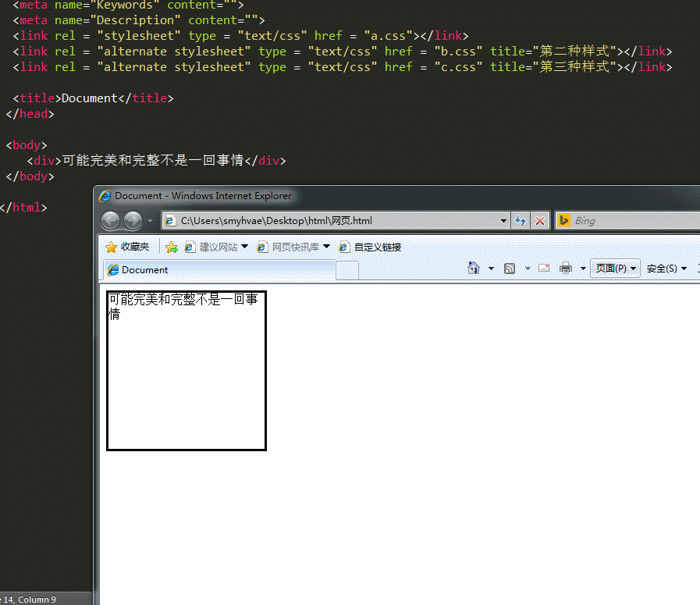Open the 收藏夹 favorites menu

coord(127,246)
